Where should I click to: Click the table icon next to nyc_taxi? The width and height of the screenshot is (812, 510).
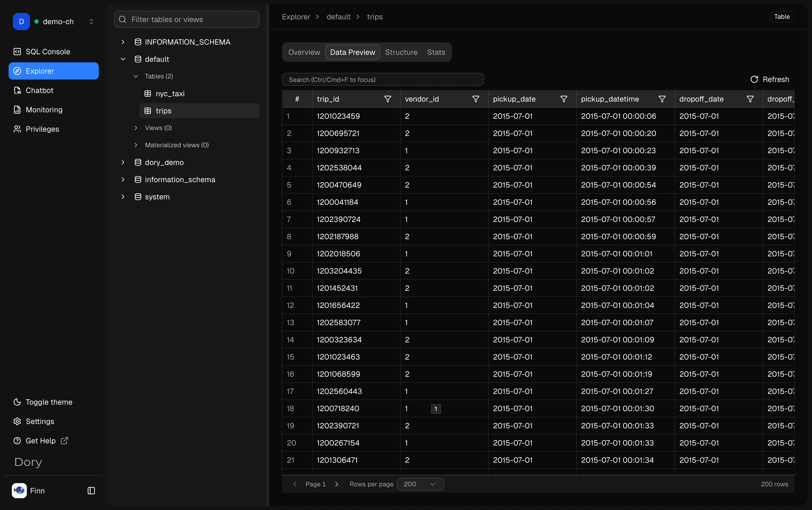tap(148, 94)
